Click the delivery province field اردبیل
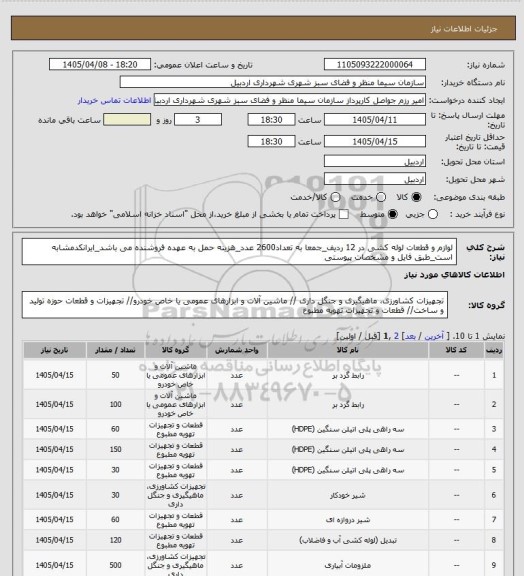The image size is (524, 576). coord(375,161)
